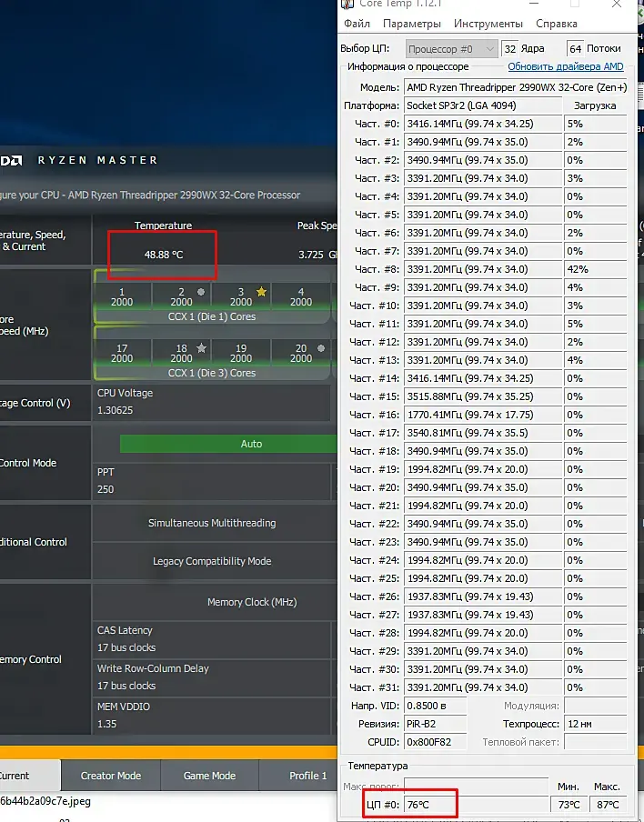Viewport: 644px width, 822px height.
Task: Click the Загрузка column header
Action: [595, 105]
